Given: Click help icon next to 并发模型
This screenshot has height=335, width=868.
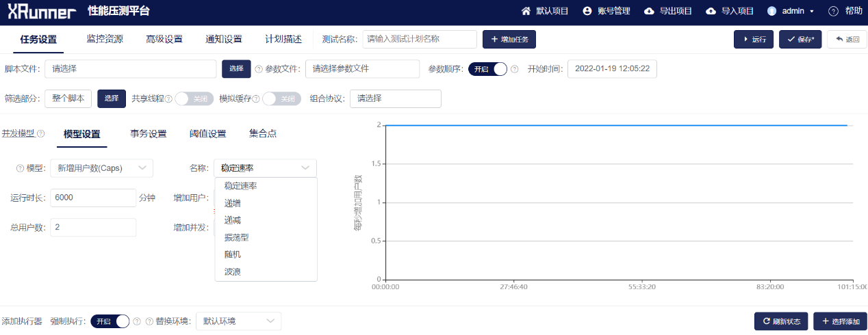Looking at the screenshot, I should (40, 133).
